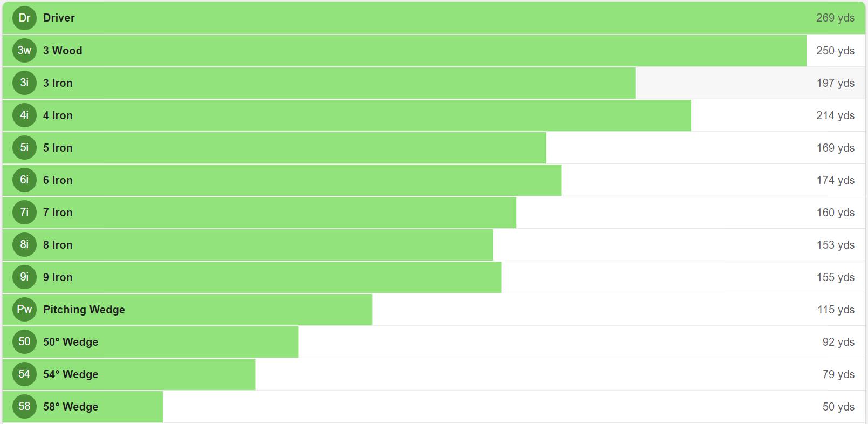Image resolution: width=868 pixels, height=424 pixels.
Task: Open the 5 Iron label
Action: tap(58, 148)
